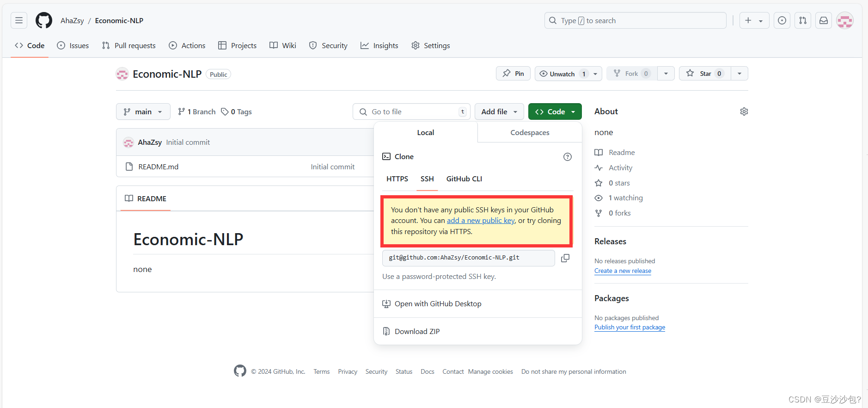The height and width of the screenshot is (408, 868).
Task: Go to GitHub home via Octocat logo
Action: (x=44, y=20)
